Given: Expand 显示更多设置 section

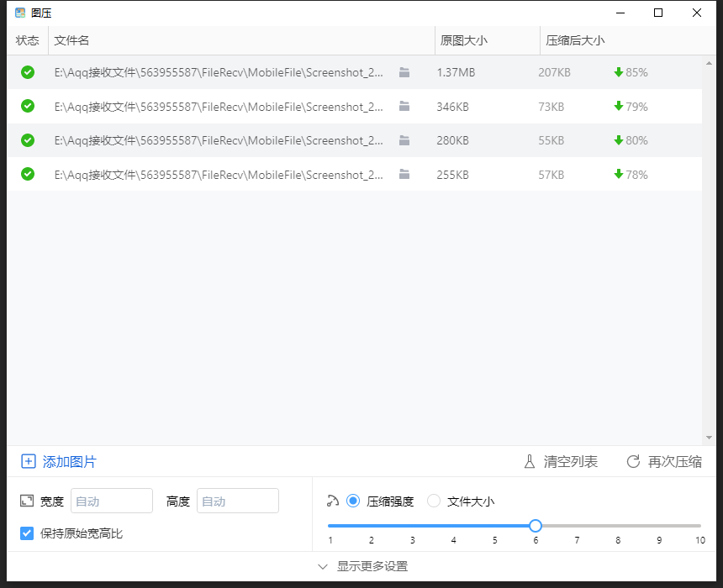Looking at the screenshot, I should click(362, 567).
